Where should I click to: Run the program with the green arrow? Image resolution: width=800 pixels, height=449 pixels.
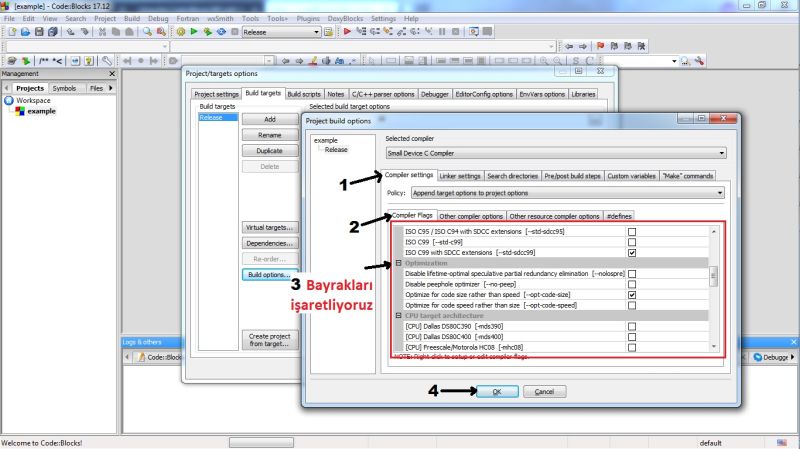[x=194, y=32]
